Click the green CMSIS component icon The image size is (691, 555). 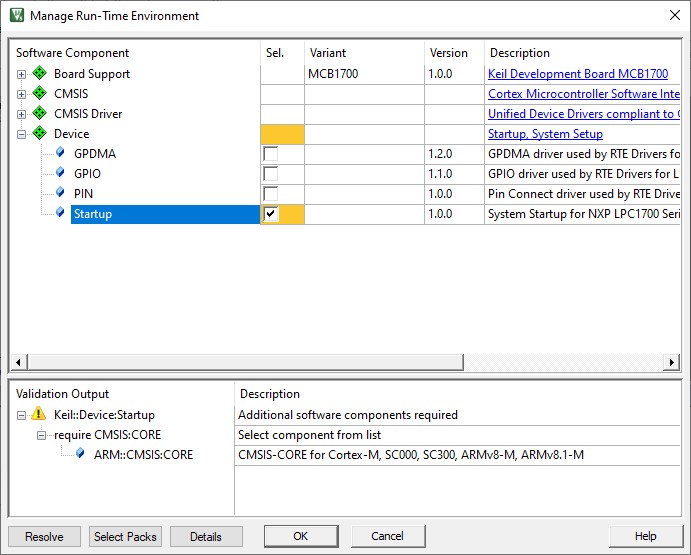pos(40,94)
